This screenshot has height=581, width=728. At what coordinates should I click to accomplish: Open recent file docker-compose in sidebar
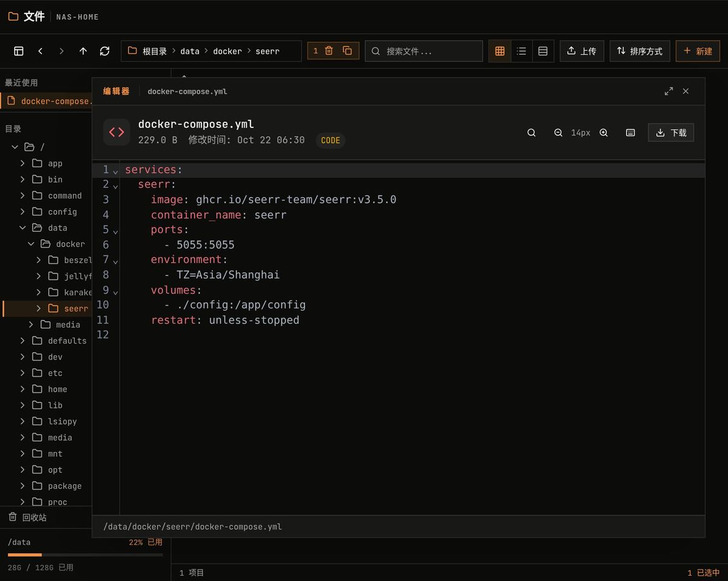47,101
